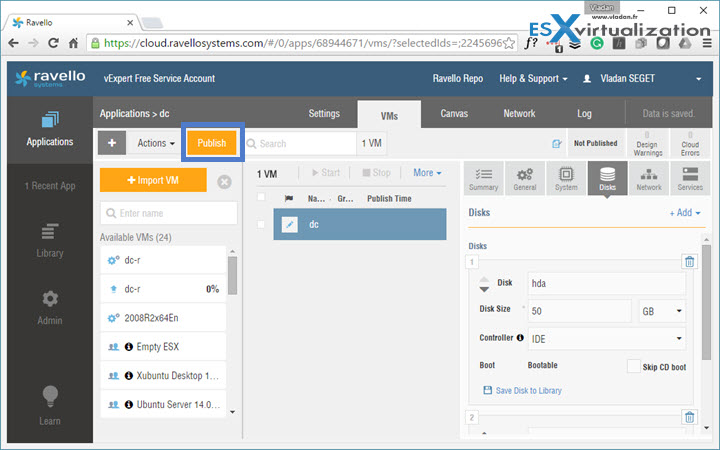Viewport: 720px width, 450px height.
Task: Click the plus add button
Action: (112, 143)
